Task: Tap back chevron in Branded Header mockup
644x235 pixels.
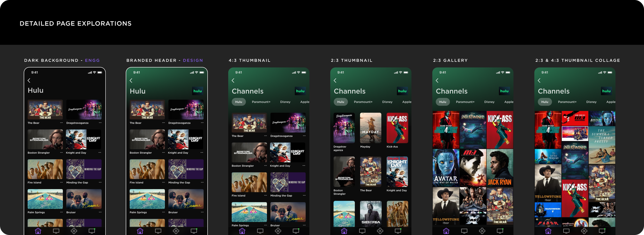Action: click(131, 81)
